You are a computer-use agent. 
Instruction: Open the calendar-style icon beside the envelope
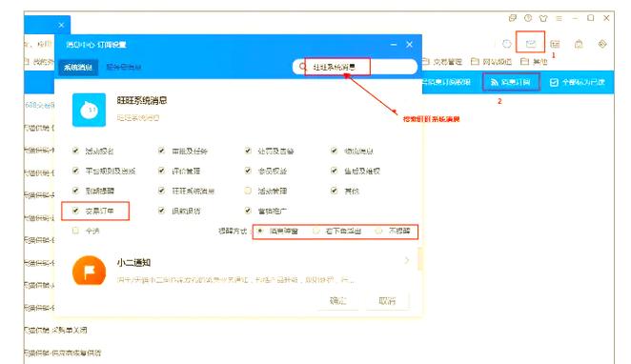tap(555, 44)
